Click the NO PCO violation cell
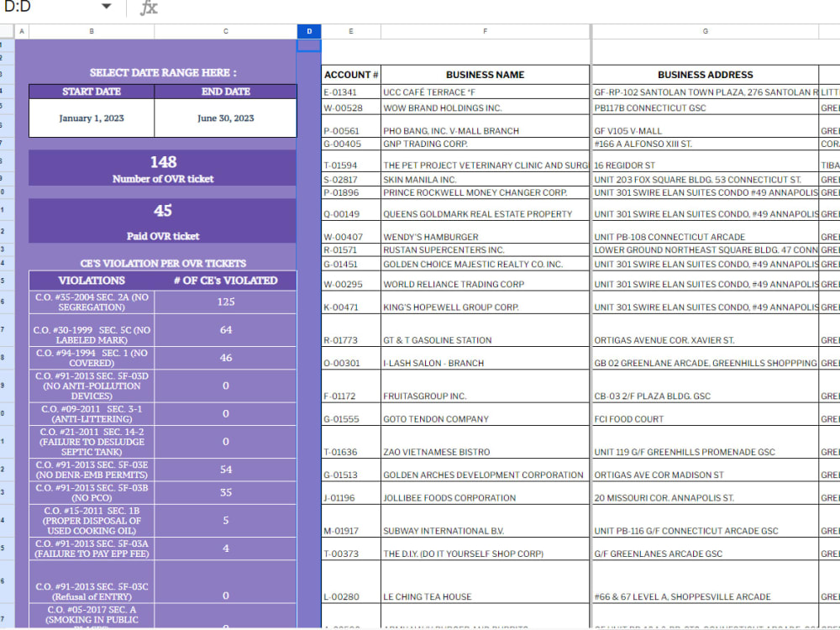The width and height of the screenshot is (840, 630). 92,492
